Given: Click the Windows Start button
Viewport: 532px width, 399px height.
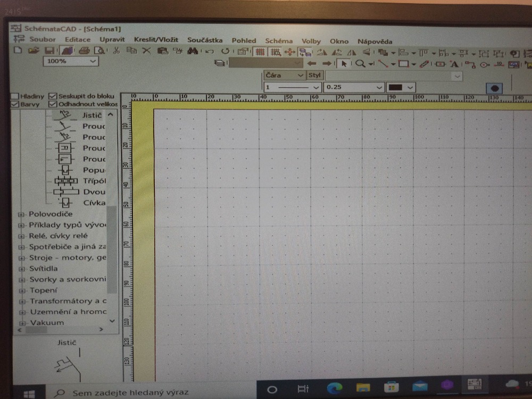Looking at the screenshot, I should (x=29, y=394).
